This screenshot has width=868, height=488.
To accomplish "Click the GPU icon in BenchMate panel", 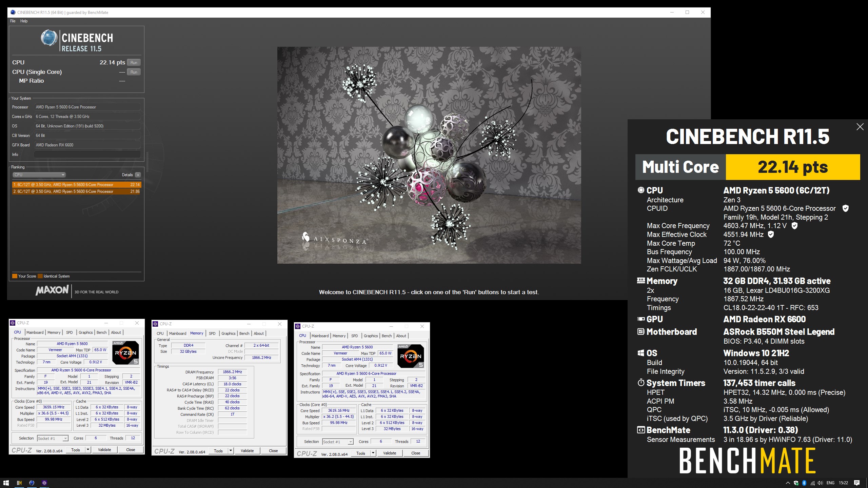I will click(x=641, y=319).
